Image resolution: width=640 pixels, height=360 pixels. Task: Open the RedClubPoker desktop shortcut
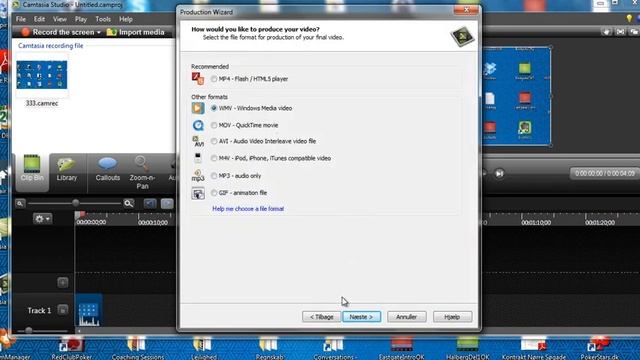point(71,348)
